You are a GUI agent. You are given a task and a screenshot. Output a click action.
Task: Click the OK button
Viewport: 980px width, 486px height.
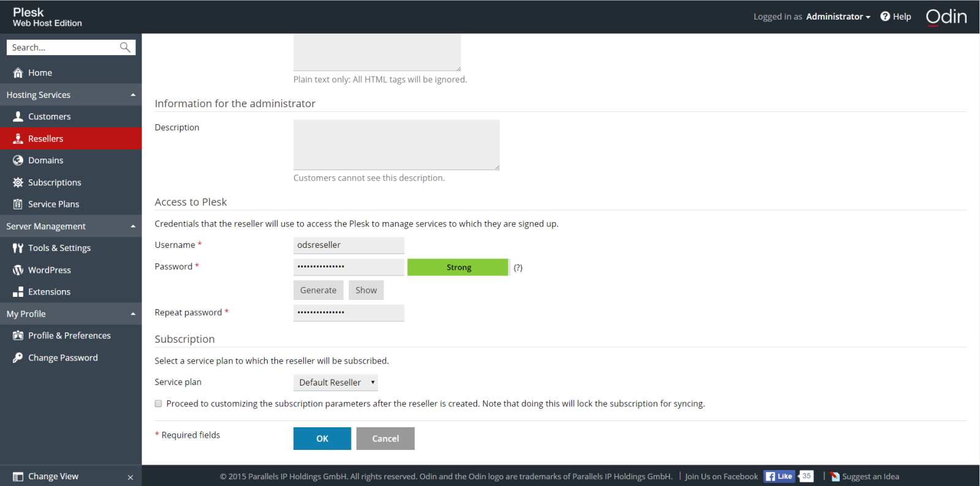pyautogui.click(x=322, y=438)
